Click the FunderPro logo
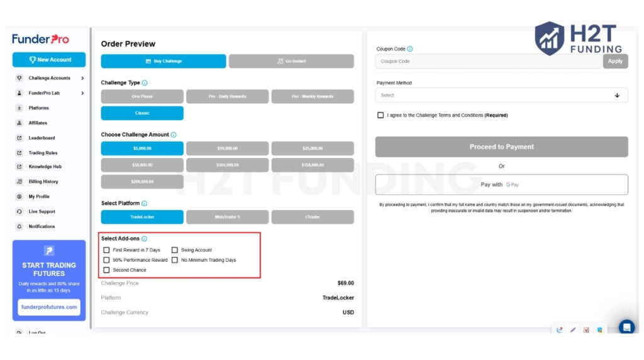Viewport: 644px width, 360px height. [40, 39]
